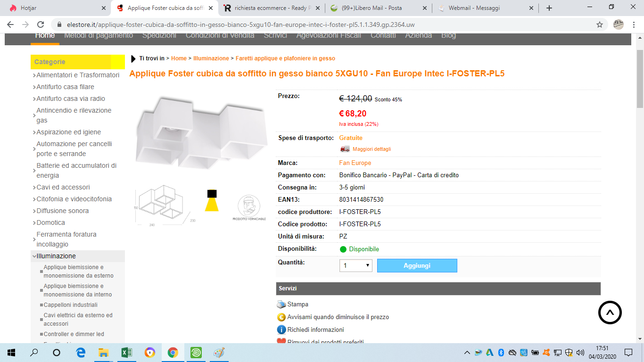Open the Quantità dropdown

tap(356, 265)
